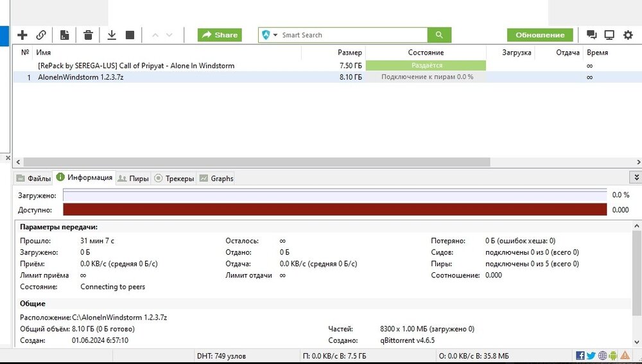Image resolution: width=642 pixels, height=364 pixels.
Task: Add a new torrent with plus icon
Action: point(22,35)
